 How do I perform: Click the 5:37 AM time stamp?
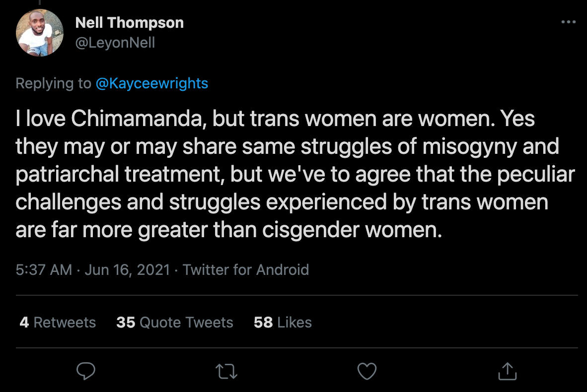[x=44, y=269]
